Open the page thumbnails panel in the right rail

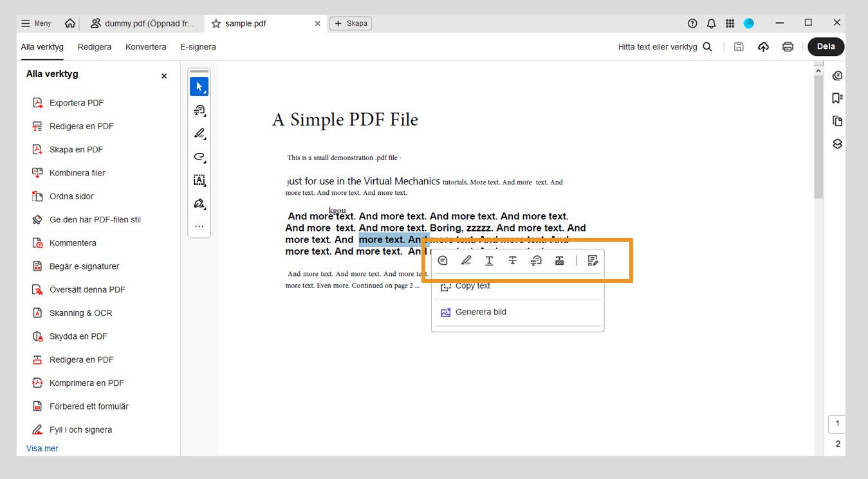(x=837, y=121)
